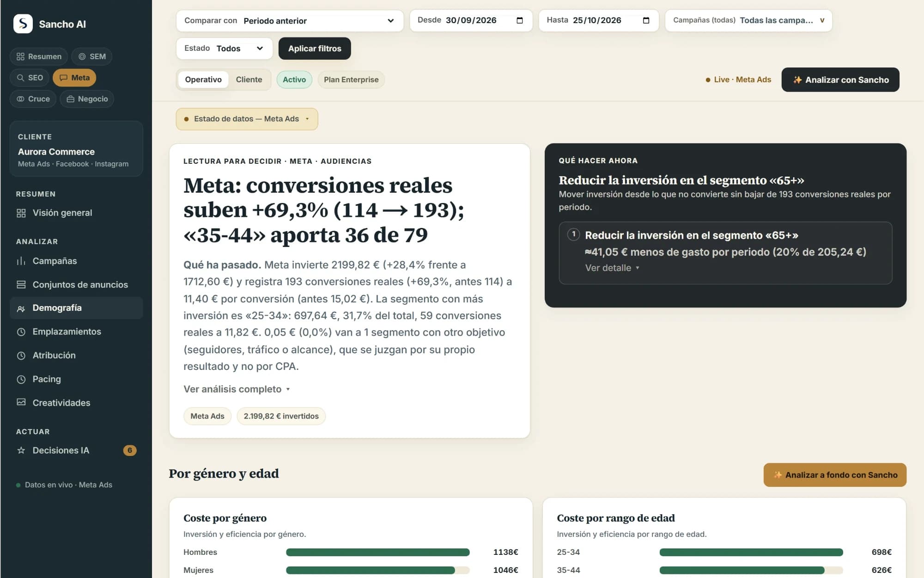Click the Conjuntos de anuncios list icon

pyautogui.click(x=21, y=284)
